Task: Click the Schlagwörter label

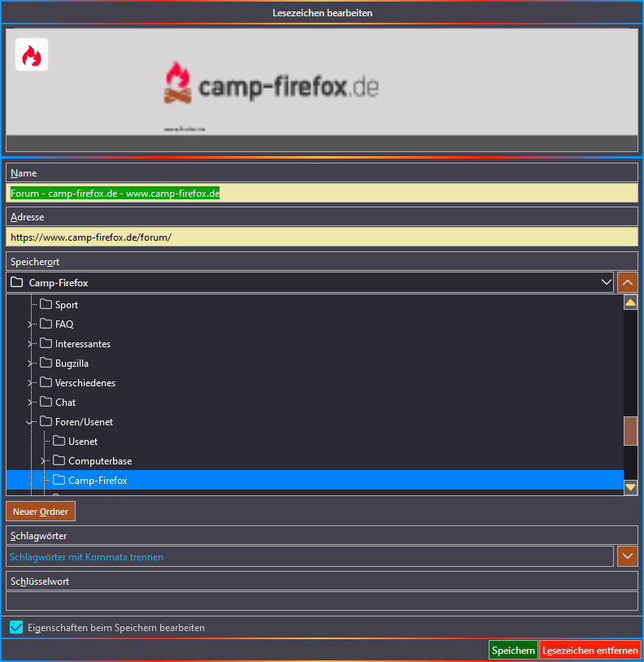Action: pyautogui.click(x=39, y=536)
